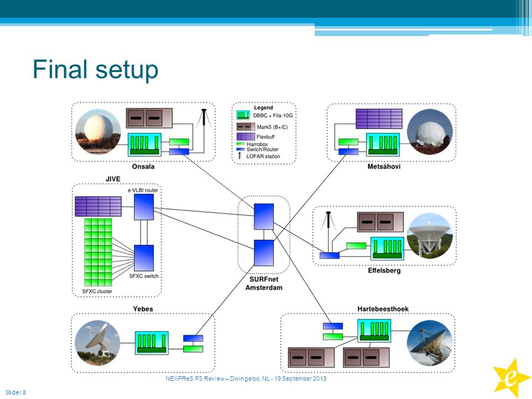Click the 'Yebes' station label
Screen dimensions: 532x399
(143, 309)
